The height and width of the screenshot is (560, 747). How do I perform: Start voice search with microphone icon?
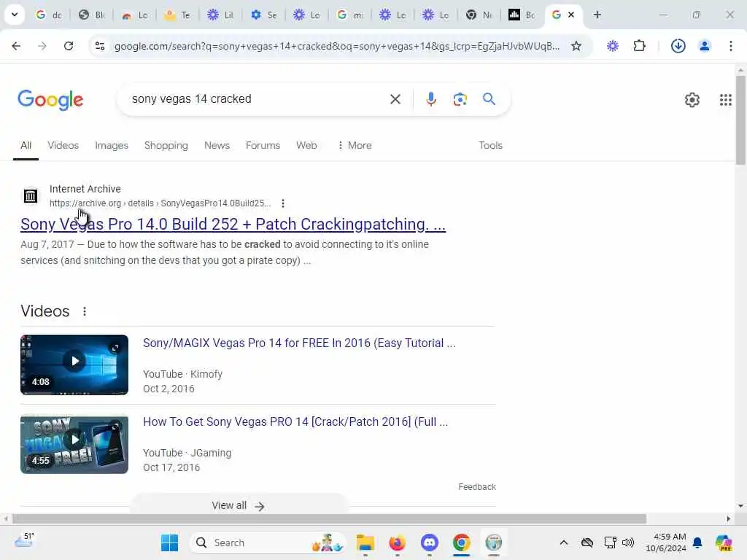click(x=430, y=99)
